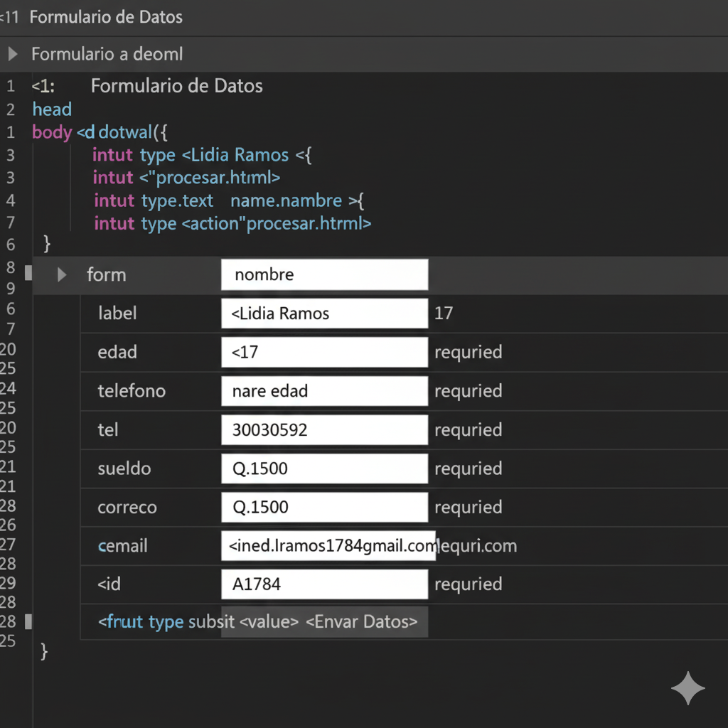Click the email field with gmail address

(328, 545)
